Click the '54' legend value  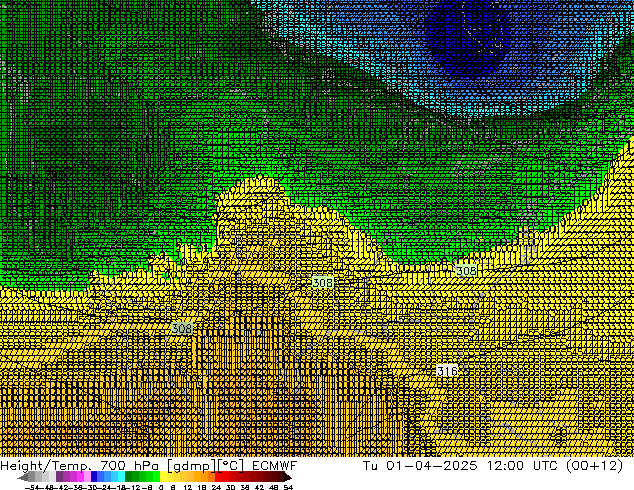pyautogui.click(x=288, y=487)
